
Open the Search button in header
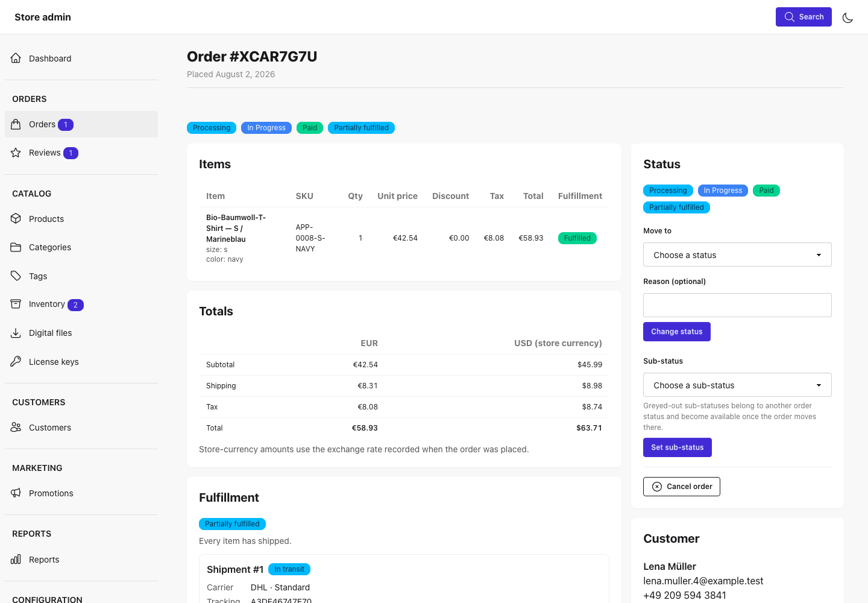coord(804,17)
